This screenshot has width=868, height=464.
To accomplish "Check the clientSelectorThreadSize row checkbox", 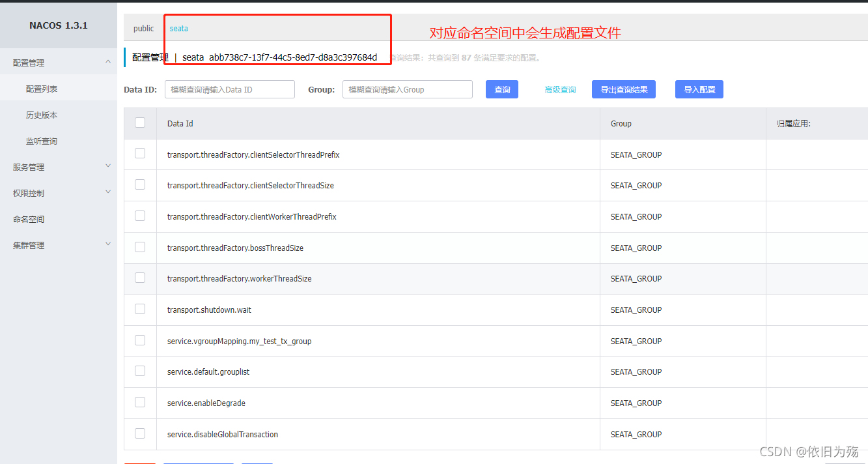I will click(140, 184).
